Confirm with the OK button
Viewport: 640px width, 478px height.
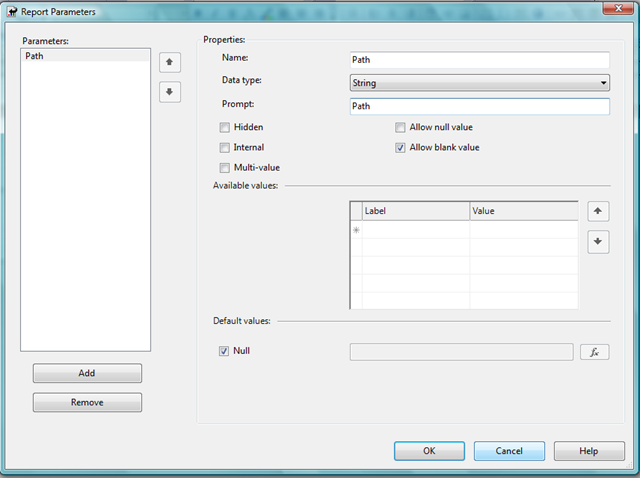(x=429, y=451)
